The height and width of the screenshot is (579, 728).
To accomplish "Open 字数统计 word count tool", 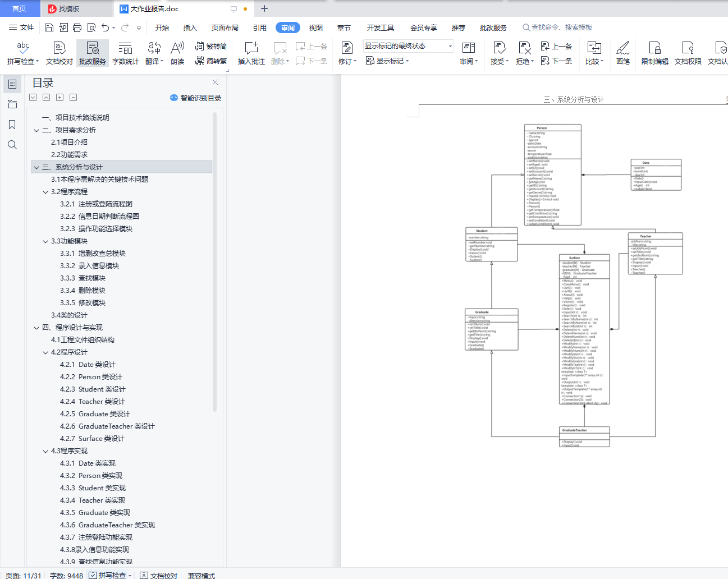I will [126, 53].
